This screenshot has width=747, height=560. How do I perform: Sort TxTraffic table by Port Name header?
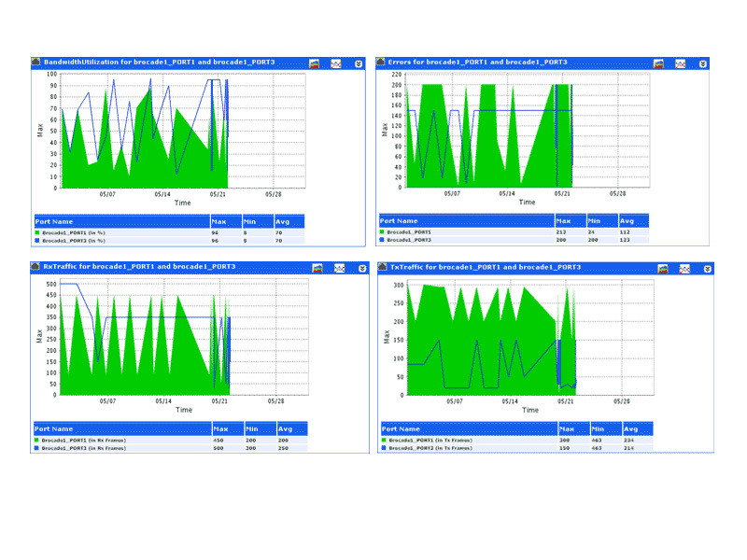tap(470, 428)
